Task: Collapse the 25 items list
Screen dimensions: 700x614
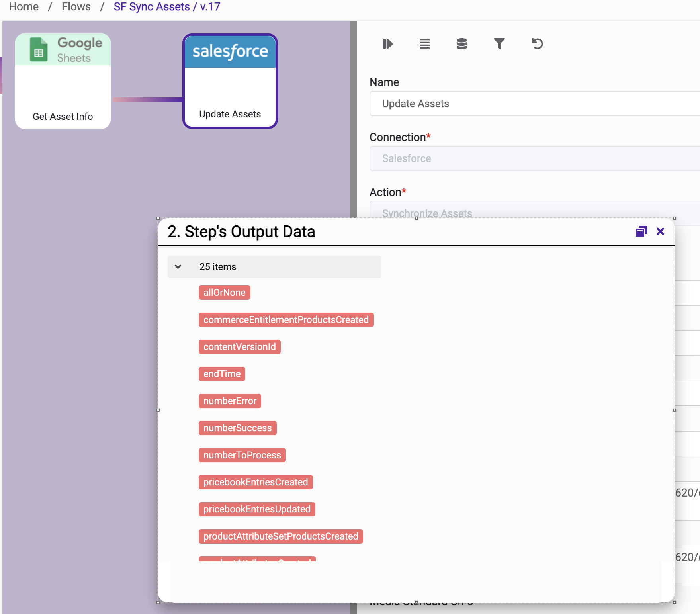Action: tap(178, 267)
